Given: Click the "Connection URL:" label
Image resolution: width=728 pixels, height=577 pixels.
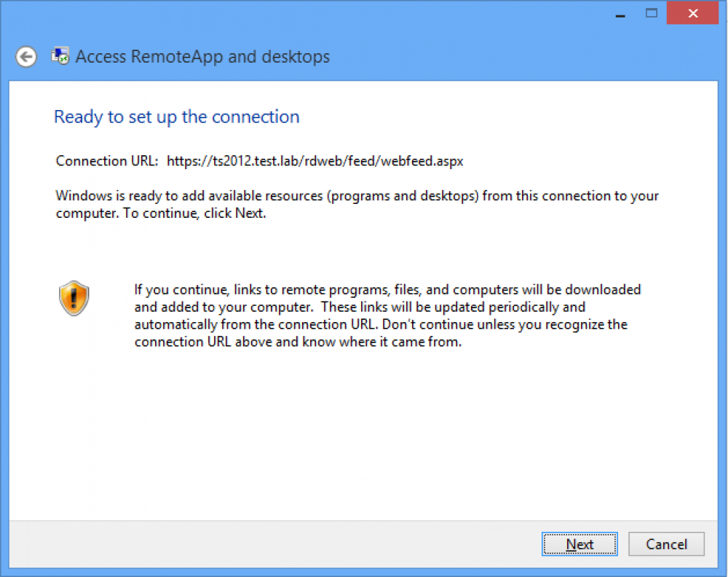Looking at the screenshot, I should click(x=107, y=161).
